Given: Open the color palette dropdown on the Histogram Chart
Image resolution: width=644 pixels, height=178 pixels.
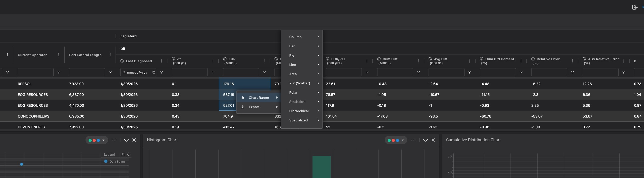Looking at the screenshot, I should pos(396,140).
